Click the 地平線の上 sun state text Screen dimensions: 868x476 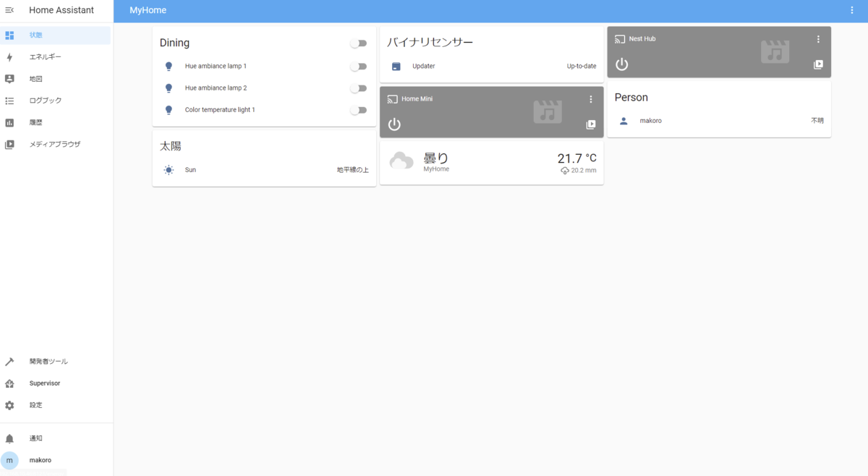pyautogui.click(x=353, y=170)
